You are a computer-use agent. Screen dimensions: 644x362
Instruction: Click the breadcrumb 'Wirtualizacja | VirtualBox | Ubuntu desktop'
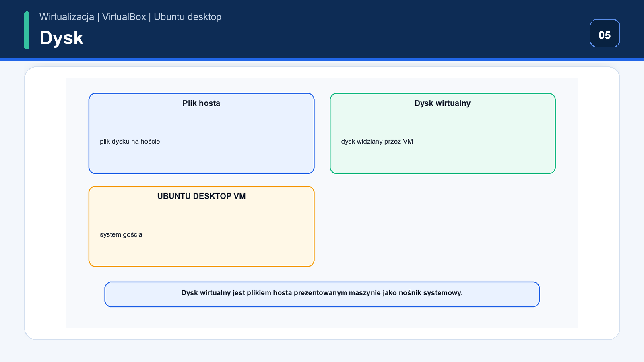[130, 17]
